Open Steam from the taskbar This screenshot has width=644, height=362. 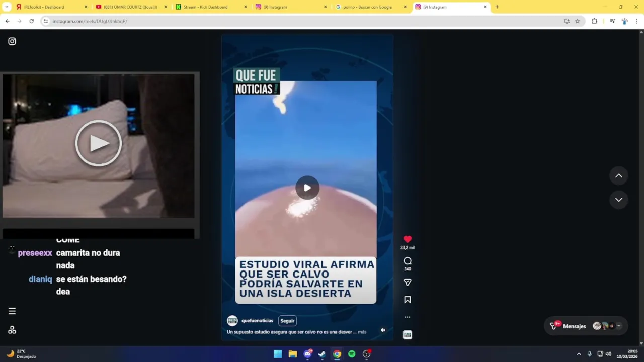[322, 354]
